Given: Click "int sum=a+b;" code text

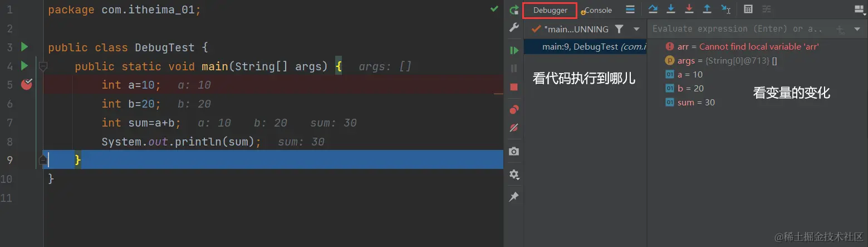Looking at the screenshot, I should tap(141, 123).
